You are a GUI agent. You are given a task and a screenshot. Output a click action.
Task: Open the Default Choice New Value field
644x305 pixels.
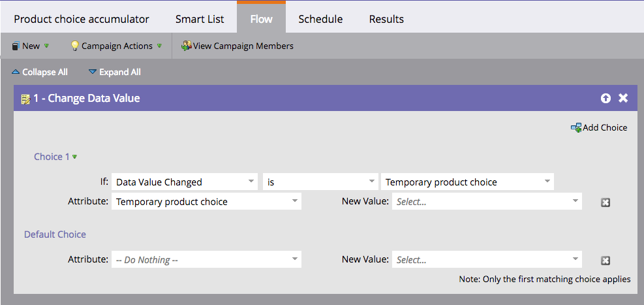[487, 260]
